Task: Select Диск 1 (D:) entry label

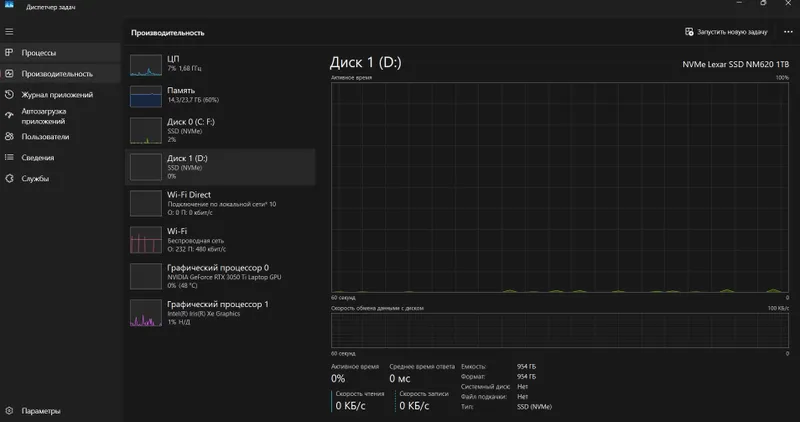Action: [x=187, y=158]
